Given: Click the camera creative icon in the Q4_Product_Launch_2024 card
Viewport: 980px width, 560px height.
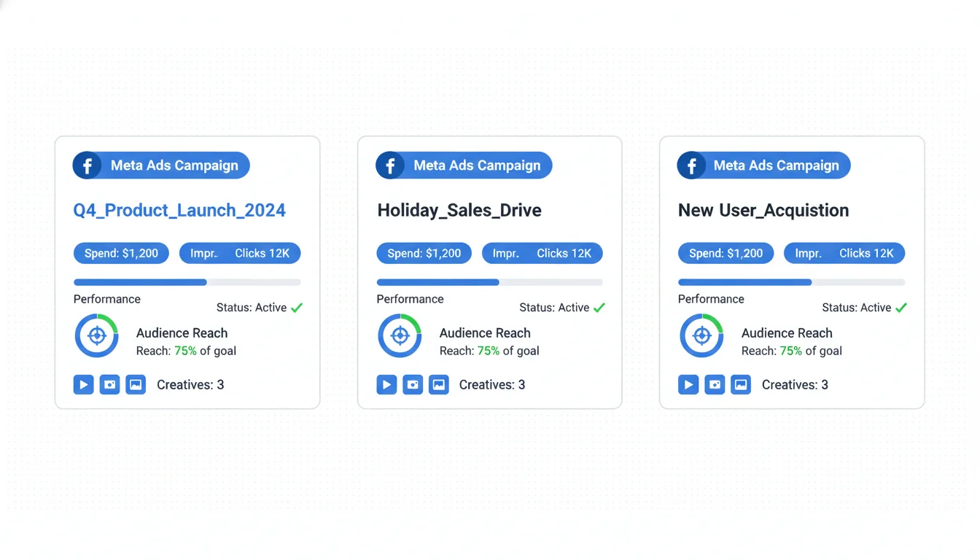Looking at the screenshot, I should pos(110,384).
